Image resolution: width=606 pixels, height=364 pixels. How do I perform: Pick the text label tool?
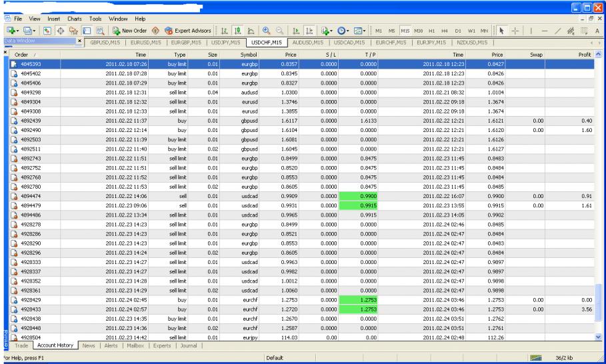tap(598, 31)
